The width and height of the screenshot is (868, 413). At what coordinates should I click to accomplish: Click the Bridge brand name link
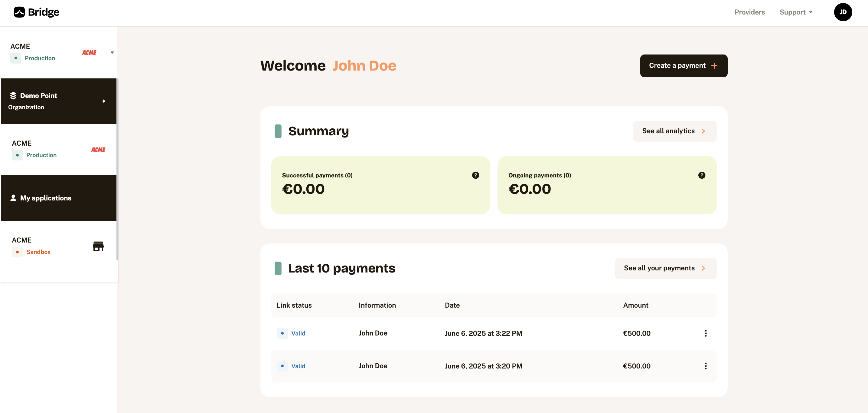[44, 12]
